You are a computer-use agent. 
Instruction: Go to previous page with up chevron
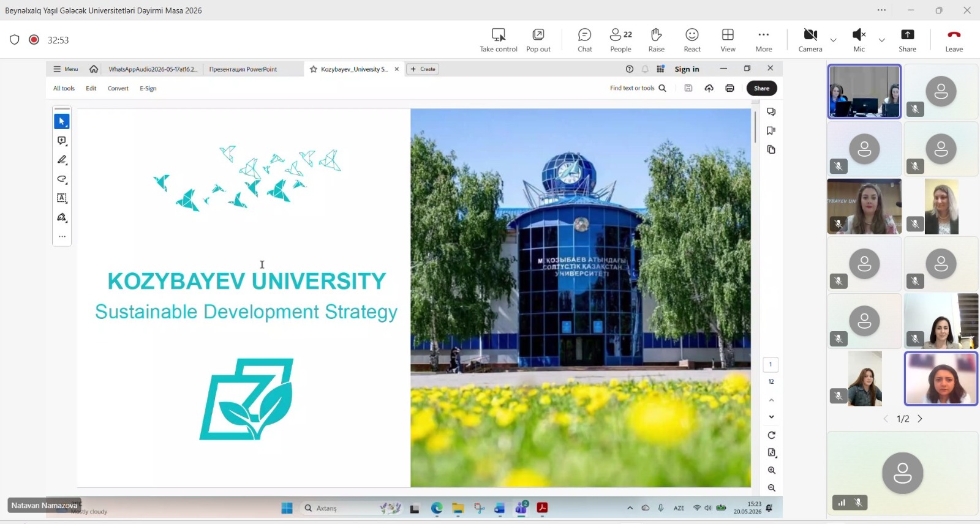771,400
